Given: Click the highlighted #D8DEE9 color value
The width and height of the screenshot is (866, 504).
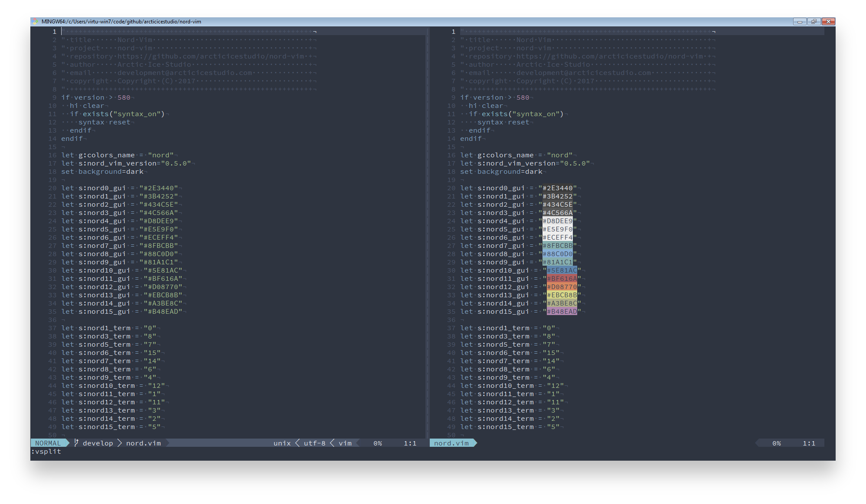Looking at the screenshot, I should (558, 221).
